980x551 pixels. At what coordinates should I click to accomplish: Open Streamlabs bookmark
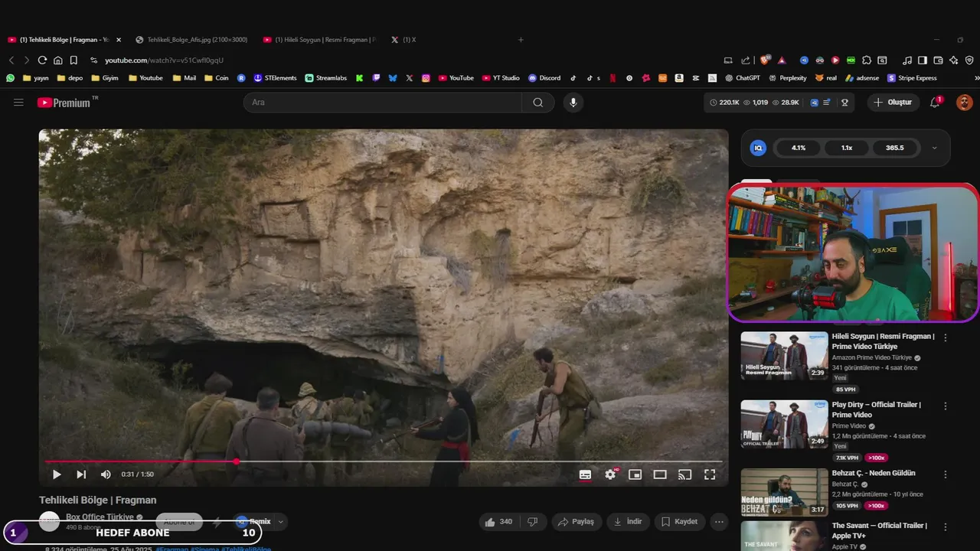tap(326, 77)
